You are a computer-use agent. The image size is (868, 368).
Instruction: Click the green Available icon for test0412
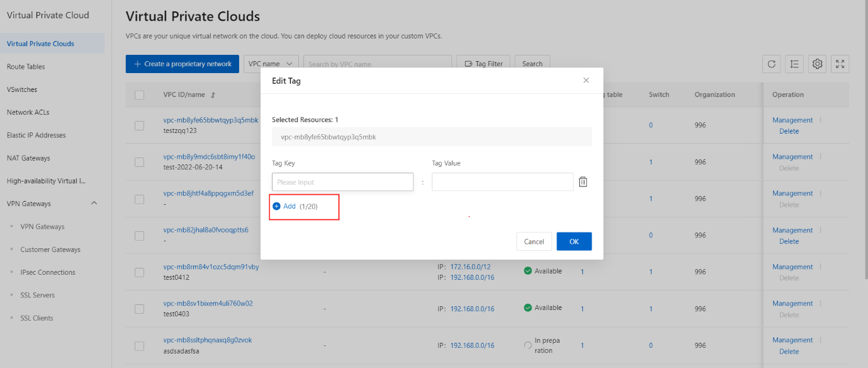point(527,271)
